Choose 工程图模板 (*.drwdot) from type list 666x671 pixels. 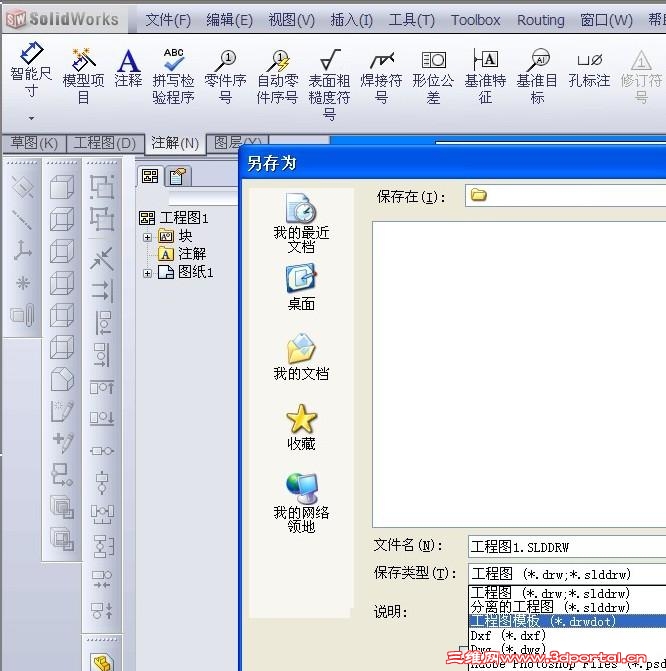[x=567, y=621]
